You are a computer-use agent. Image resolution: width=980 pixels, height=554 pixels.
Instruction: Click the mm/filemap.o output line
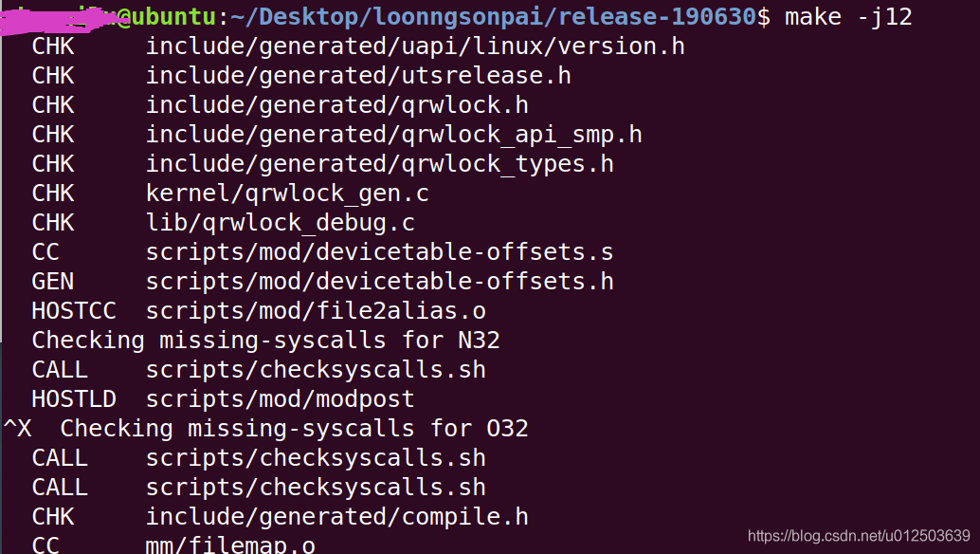(x=230, y=545)
